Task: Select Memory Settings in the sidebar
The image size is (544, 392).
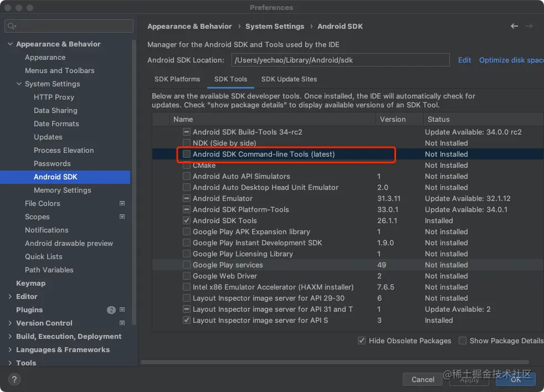Action: pos(63,190)
